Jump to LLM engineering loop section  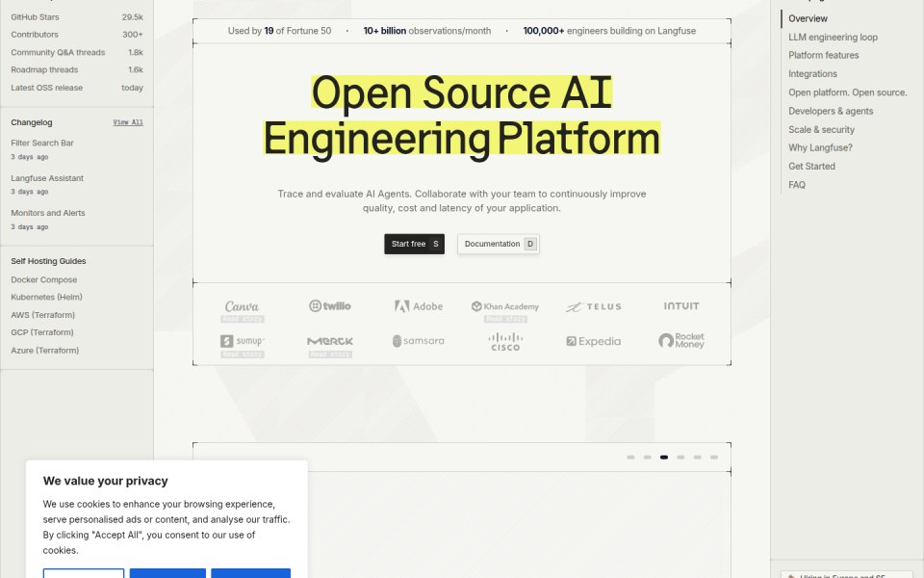pos(833,38)
